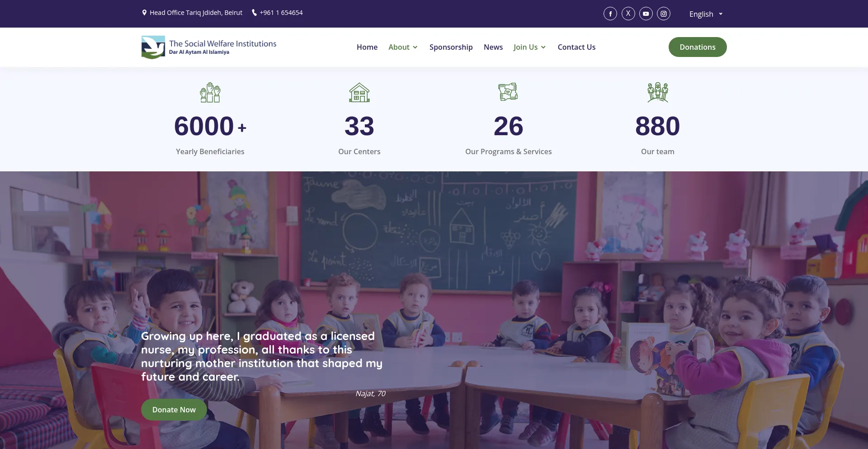
Task: Click the phone handset icon
Action: (x=254, y=13)
